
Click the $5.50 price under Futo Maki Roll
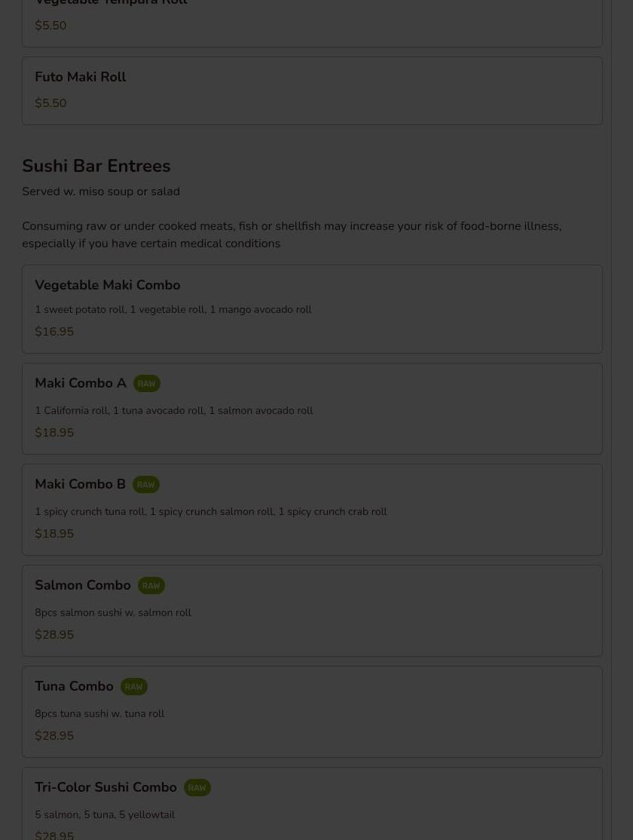50,103
